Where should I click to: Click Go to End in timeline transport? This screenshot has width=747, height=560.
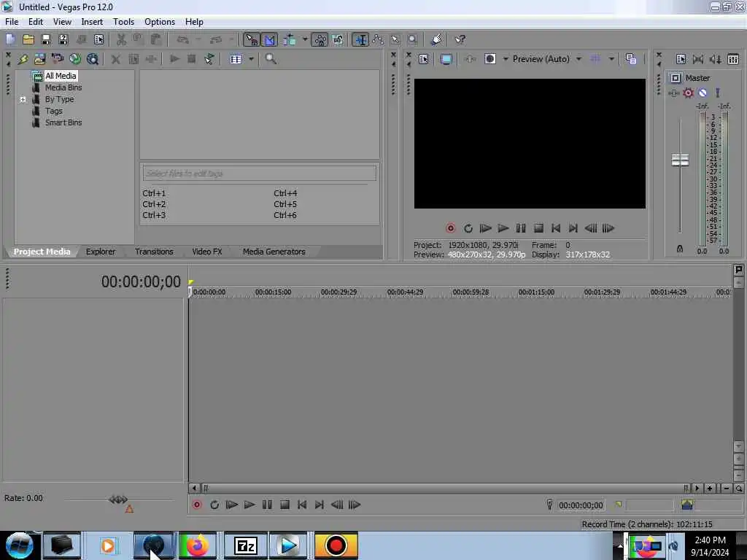(320, 505)
